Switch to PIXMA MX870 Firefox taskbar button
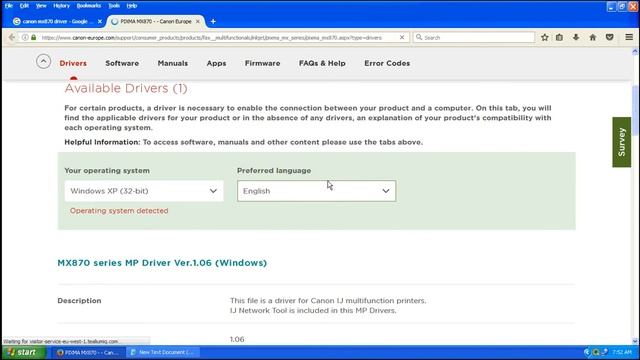This screenshot has height=360, width=640. [88, 352]
